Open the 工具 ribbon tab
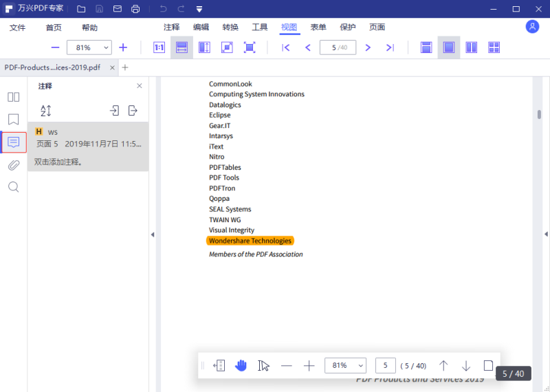This screenshot has width=550, height=392. pos(260,27)
